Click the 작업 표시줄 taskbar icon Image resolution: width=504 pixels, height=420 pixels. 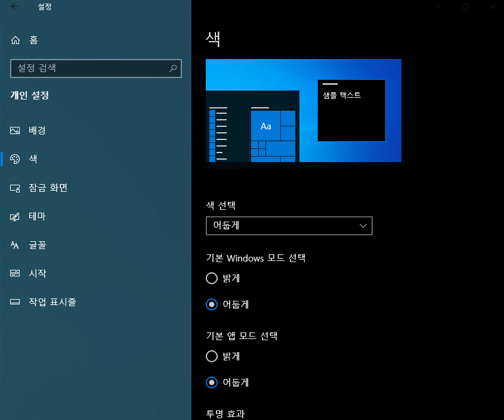click(15, 302)
